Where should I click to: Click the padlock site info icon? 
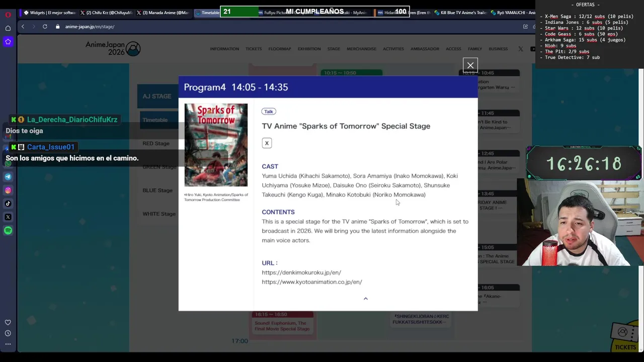click(58, 27)
